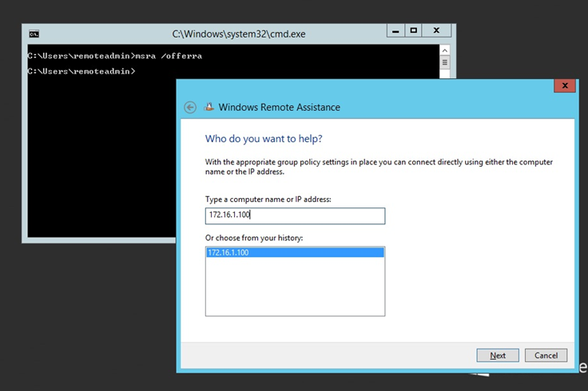Go back using the back arrow icon
This screenshot has height=391, width=588.
(x=190, y=108)
